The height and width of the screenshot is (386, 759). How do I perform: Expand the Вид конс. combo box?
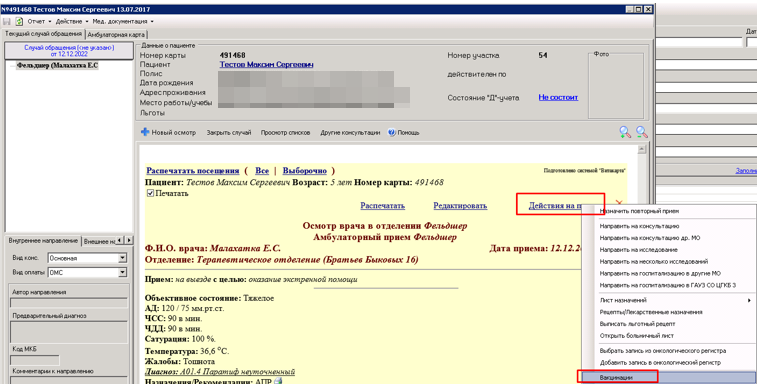pyautogui.click(x=122, y=258)
